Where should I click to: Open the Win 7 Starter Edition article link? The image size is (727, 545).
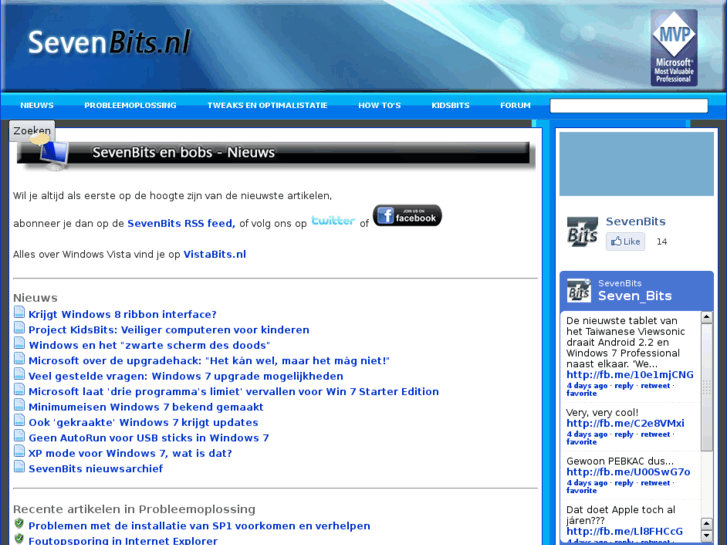pyautogui.click(x=234, y=391)
